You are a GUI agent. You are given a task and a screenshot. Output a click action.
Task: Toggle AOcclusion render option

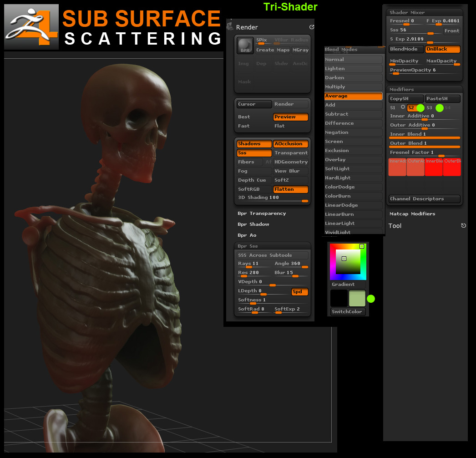point(290,144)
